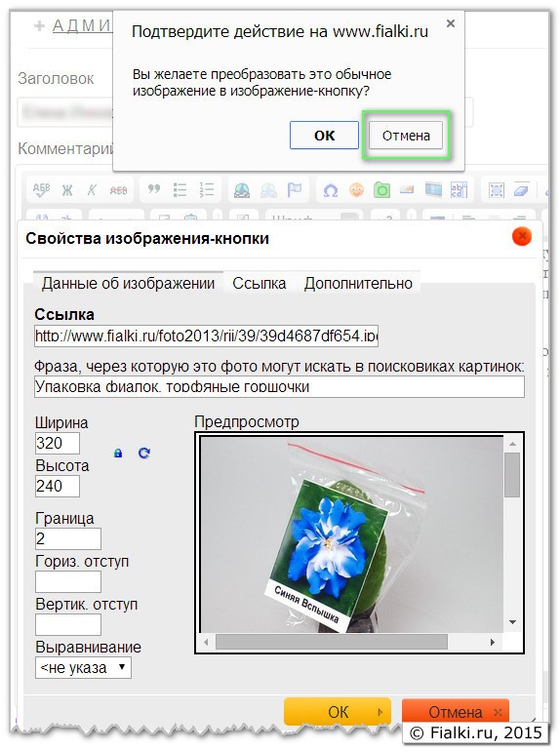Click the preview scroll-up arrow

point(512,444)
